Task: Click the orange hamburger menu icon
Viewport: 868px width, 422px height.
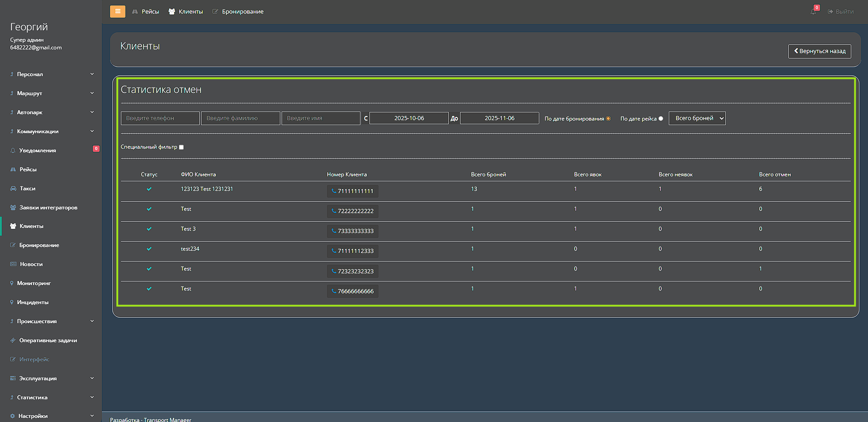Action: pyautogui.click(x=117, y=11)
